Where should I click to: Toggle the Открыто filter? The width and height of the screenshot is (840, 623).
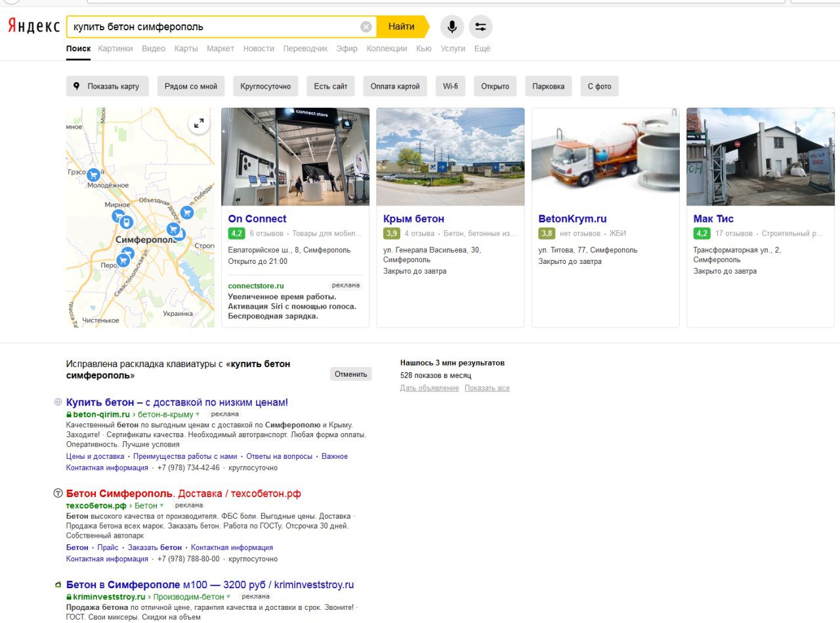tap(495, 86)
